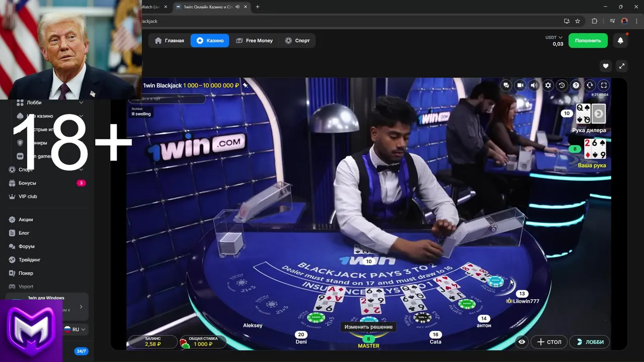Add game to favorites heart icon
644x362 pixels.
[606, 66]
